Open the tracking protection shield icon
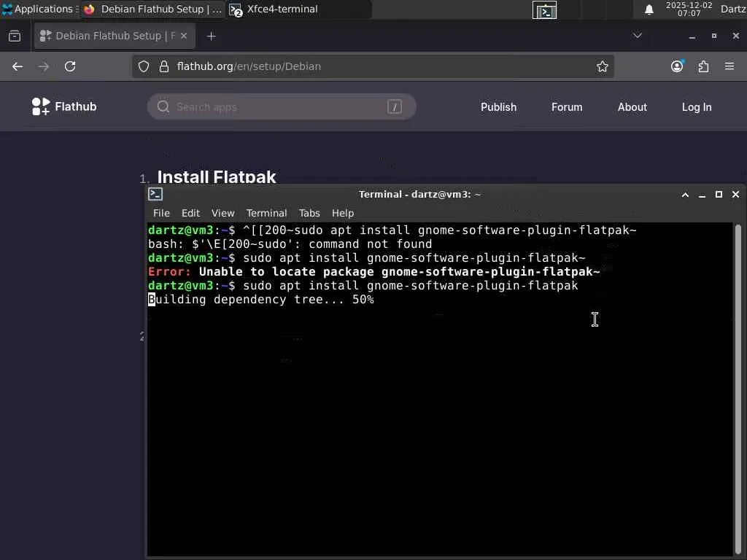Viewport: 747px width, 560px height. [144, 66]
